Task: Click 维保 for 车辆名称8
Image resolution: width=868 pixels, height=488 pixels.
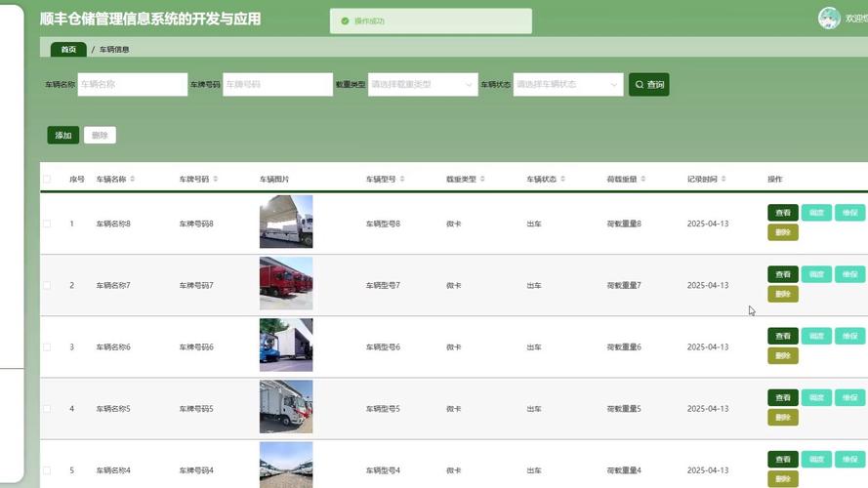Action: 849,213
